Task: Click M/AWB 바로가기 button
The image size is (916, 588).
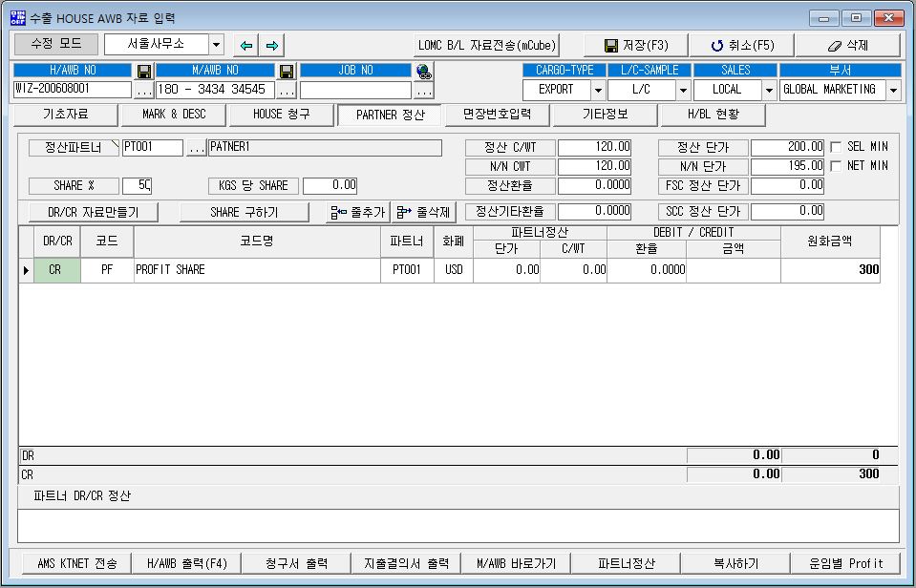Action: 517,563
